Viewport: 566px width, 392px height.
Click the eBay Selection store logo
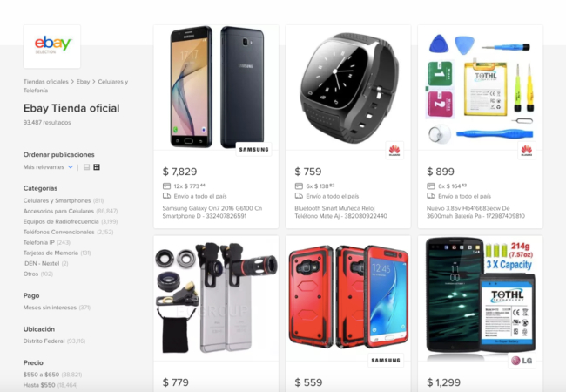[x=52, y=46]
